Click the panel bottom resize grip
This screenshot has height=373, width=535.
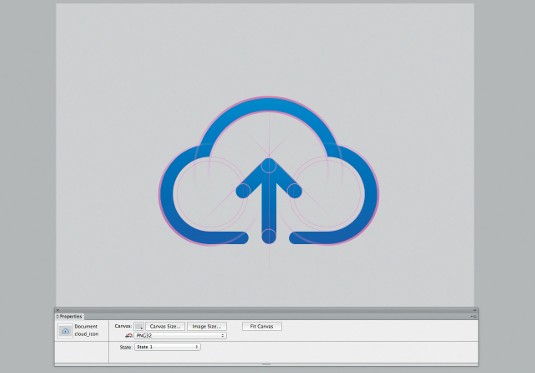click(x=266, y=364)
